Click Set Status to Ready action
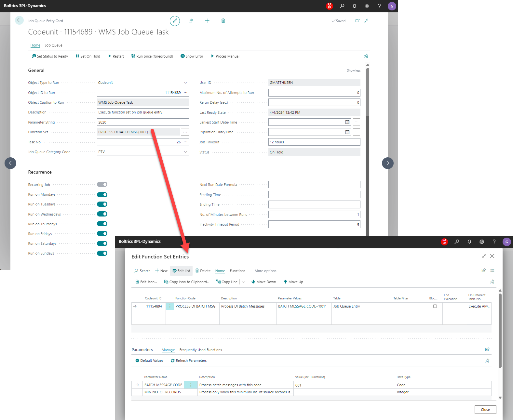 tap(50, 56)
